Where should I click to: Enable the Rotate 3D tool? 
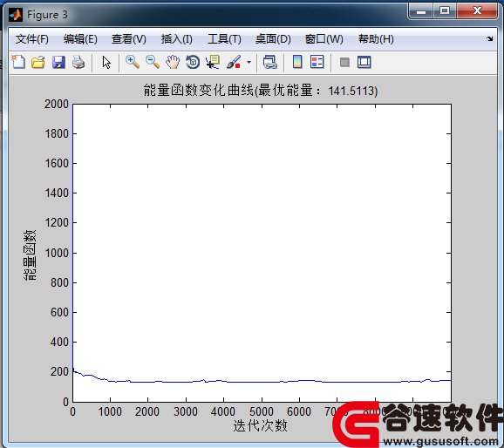pyautogui.click(x=193, y=62)
